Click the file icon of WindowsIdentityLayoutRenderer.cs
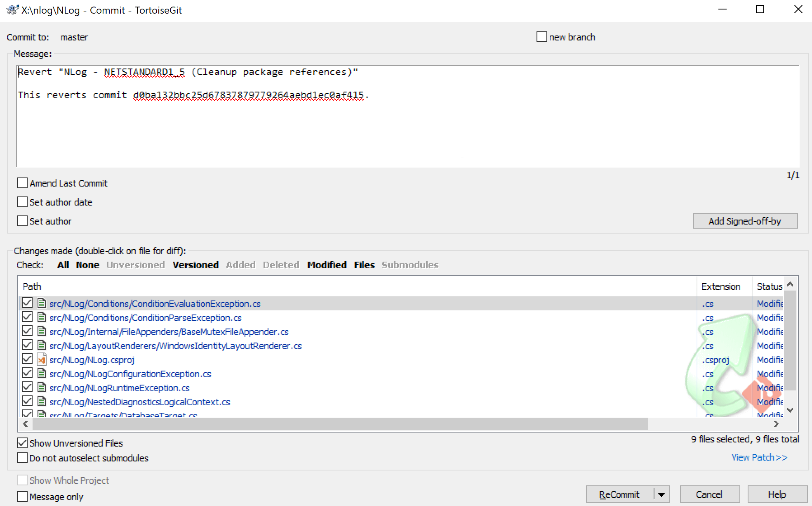This screenshot has height=506, width=812. (x=42, y=345)
